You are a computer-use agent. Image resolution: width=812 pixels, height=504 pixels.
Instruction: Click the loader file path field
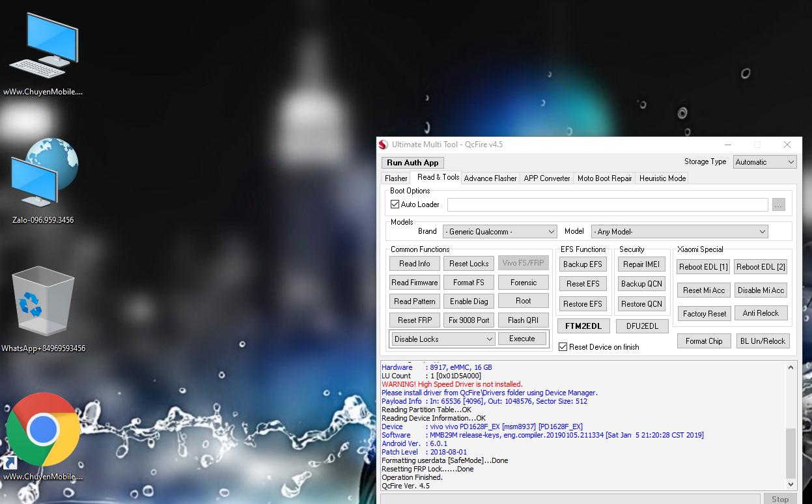608,205
